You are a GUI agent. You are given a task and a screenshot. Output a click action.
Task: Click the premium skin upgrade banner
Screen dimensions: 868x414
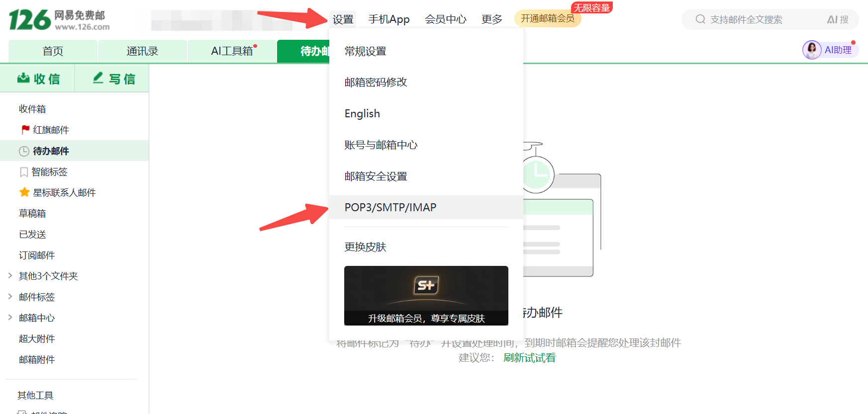[x=426, y=296]
